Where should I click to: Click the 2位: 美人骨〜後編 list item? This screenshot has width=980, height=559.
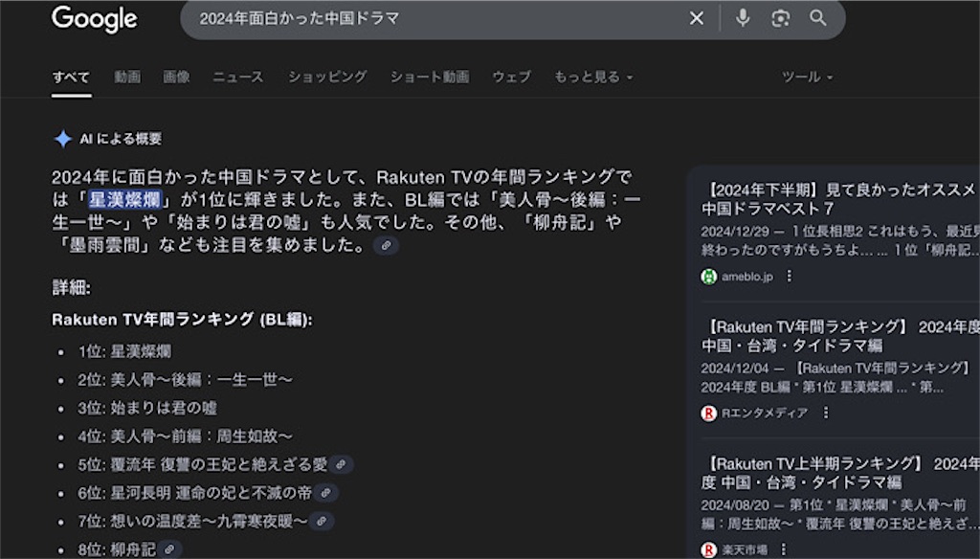[x=185, y=380]
